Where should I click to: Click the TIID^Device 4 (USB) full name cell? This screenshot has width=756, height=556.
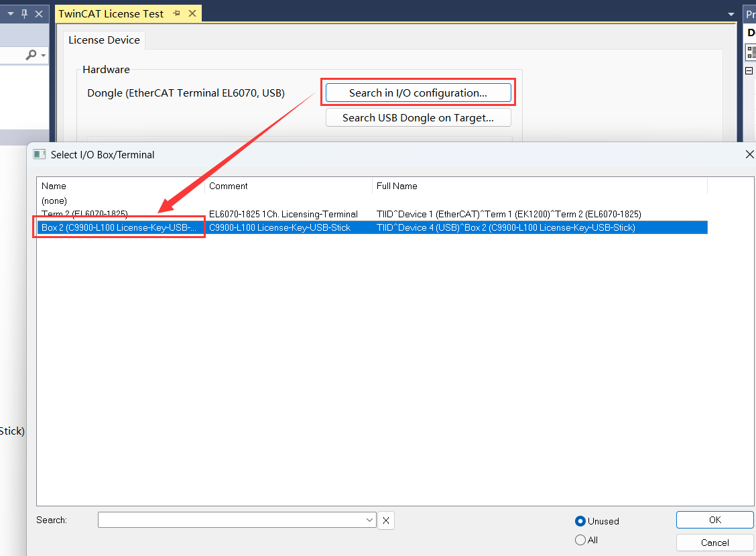(506, 228)
